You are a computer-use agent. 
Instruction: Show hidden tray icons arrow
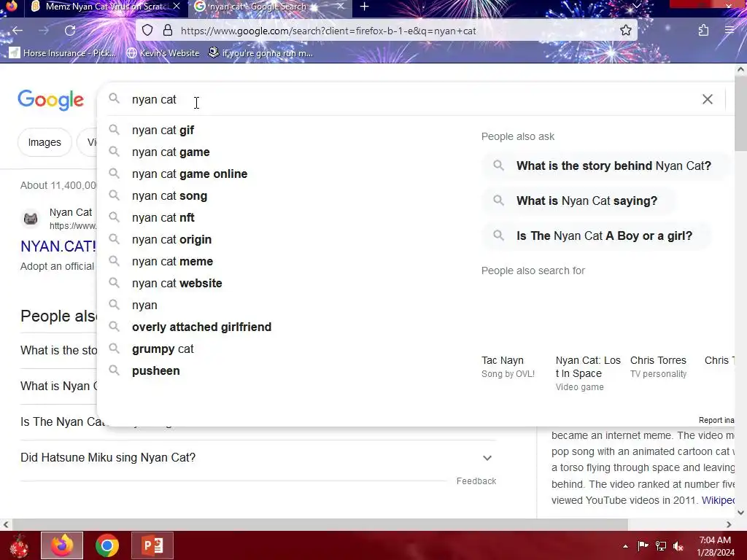click(x=625, y=546)
